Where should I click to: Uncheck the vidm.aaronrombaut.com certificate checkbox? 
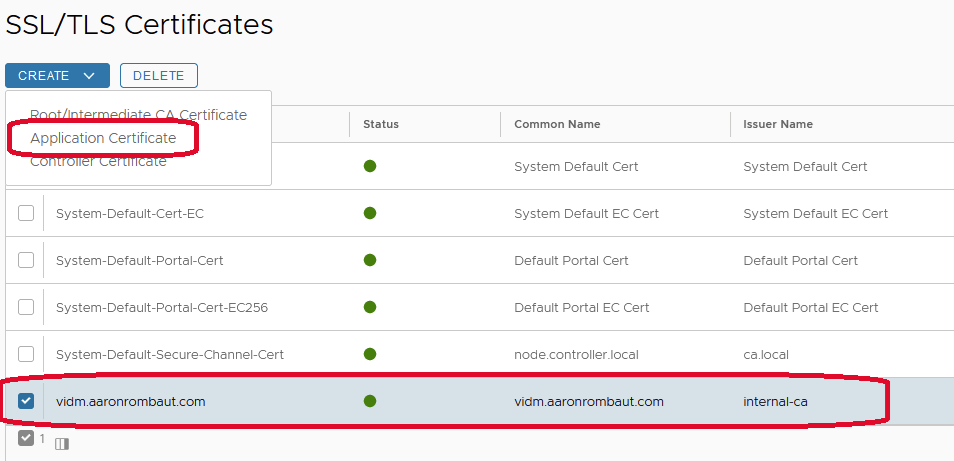pyautogui.click(x=26, y=401)
